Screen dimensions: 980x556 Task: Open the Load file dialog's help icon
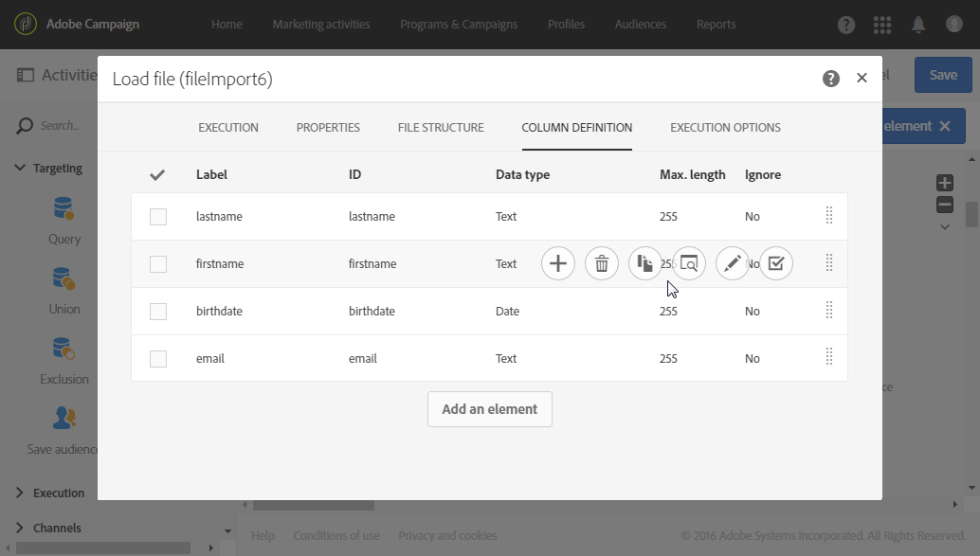point(831,79)
